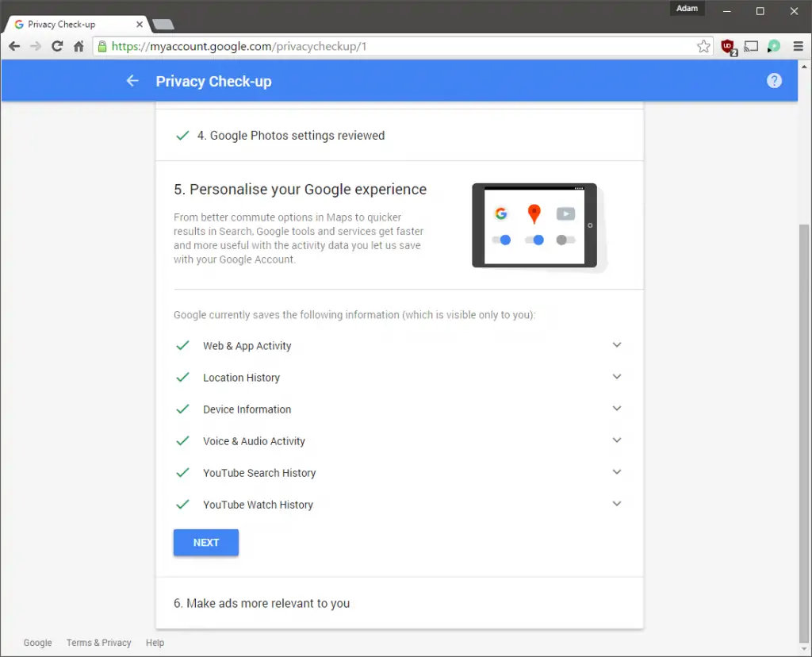Image resolution: width=812 pixels, height=657 pixels.
Task: Expand the Location History chevron
Action: 617,377
